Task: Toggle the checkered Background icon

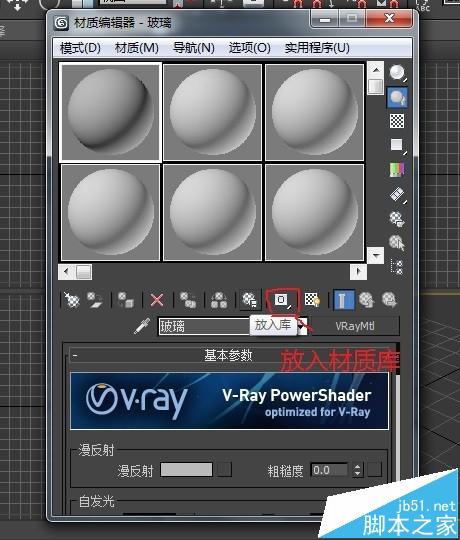Action: pos(397,121)
